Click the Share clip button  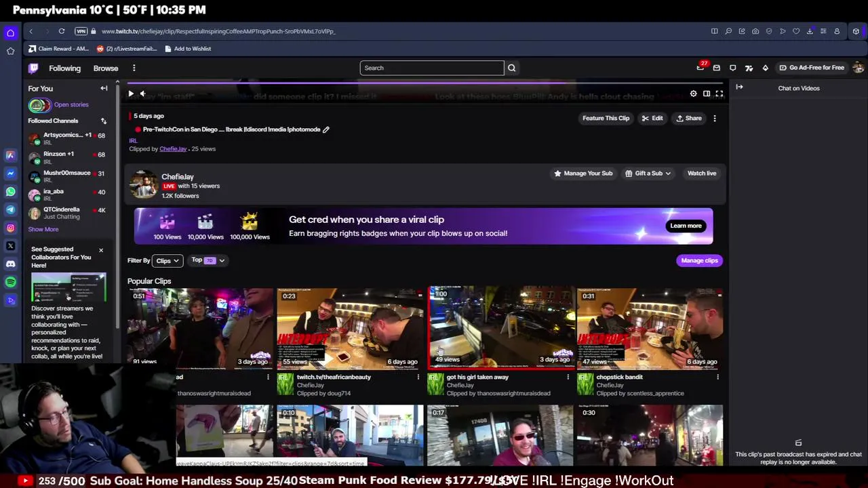(x=688, y=119)
